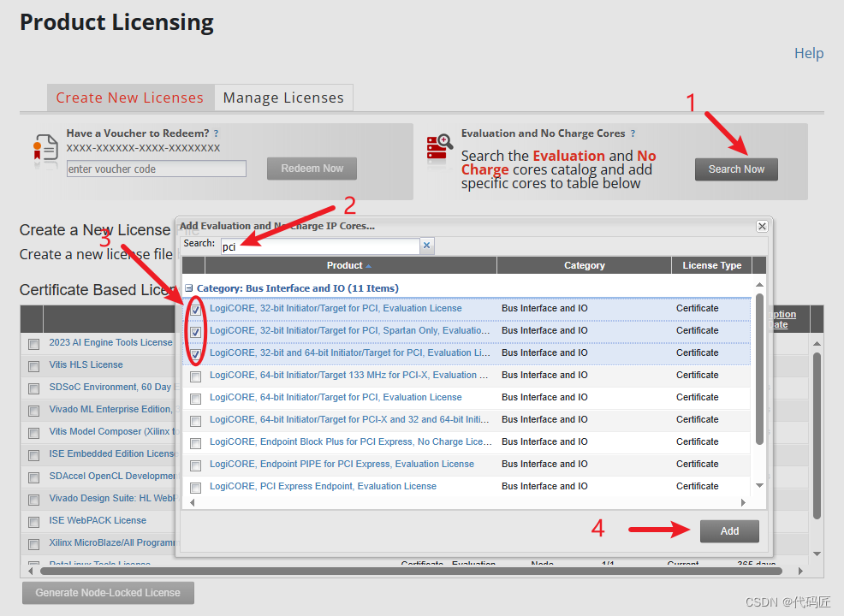Viewport: 844px width, 616px height.
Task: Close the Add Evaluation IP Cores dialog
Action: pyautogui.click(x=762, y=227)
